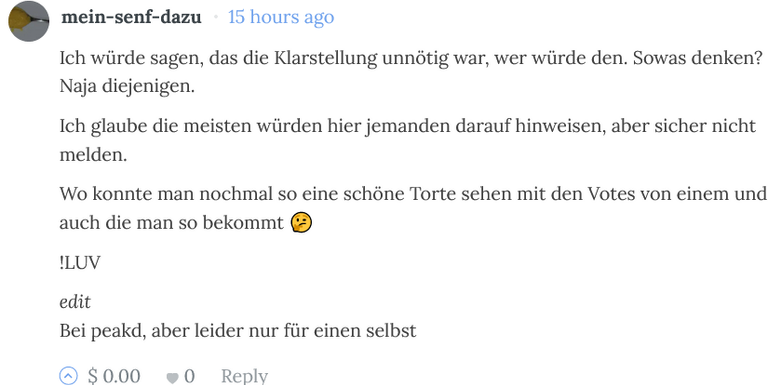Open mein-senf-dazu's avatar picture
The image size is (768, 385).
[x=29, y=21]
